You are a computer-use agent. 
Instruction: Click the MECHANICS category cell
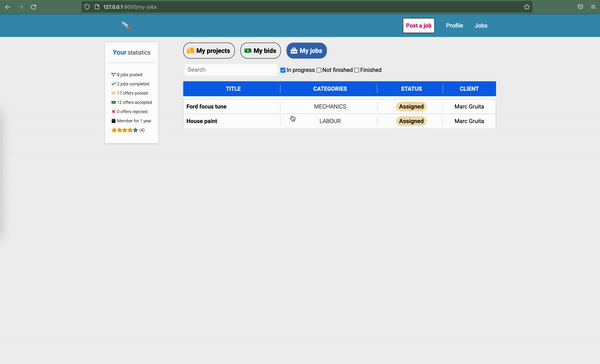(x=330, y=106)
